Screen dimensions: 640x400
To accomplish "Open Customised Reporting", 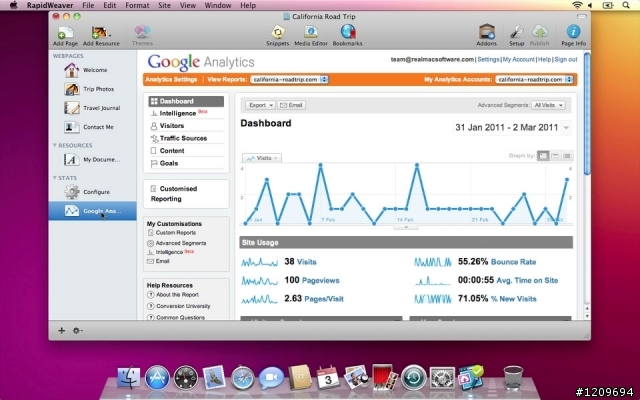I will point(174,194).
